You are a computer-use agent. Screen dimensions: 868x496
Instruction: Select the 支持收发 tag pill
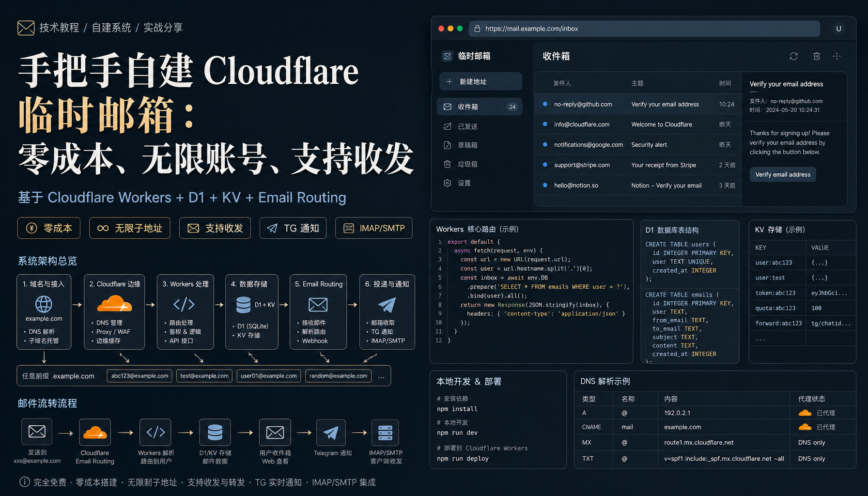pos(215,228)
